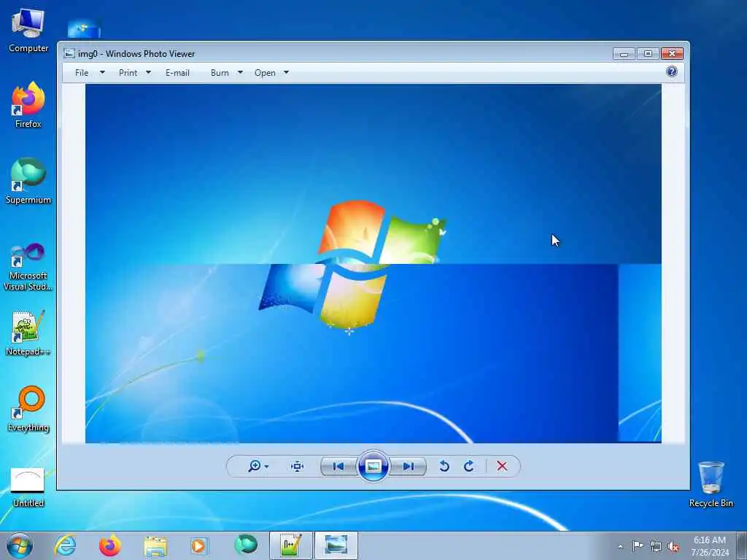
Task: Open File Explorer from taskbar
Action: pyautogui.click(x=155, y=545)
